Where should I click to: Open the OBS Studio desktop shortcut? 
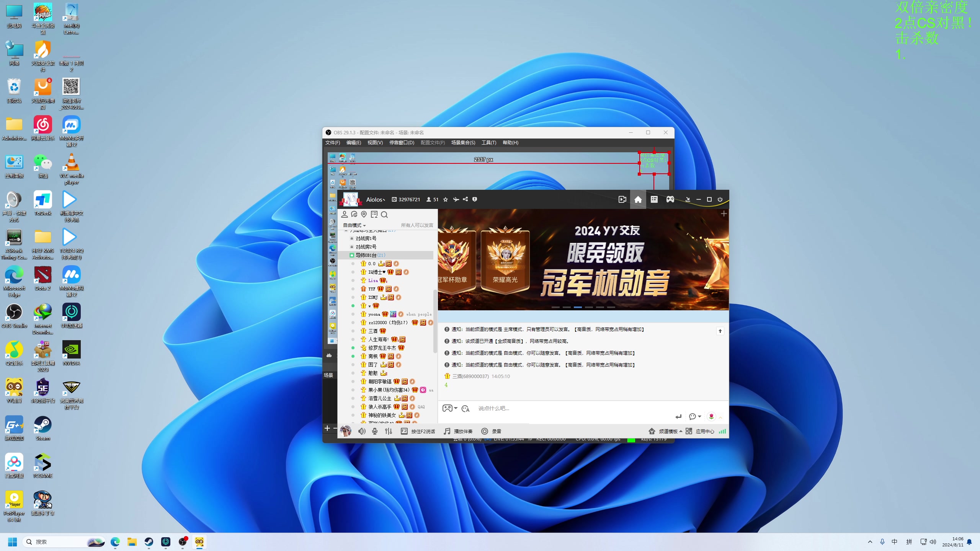pos(14,316)
